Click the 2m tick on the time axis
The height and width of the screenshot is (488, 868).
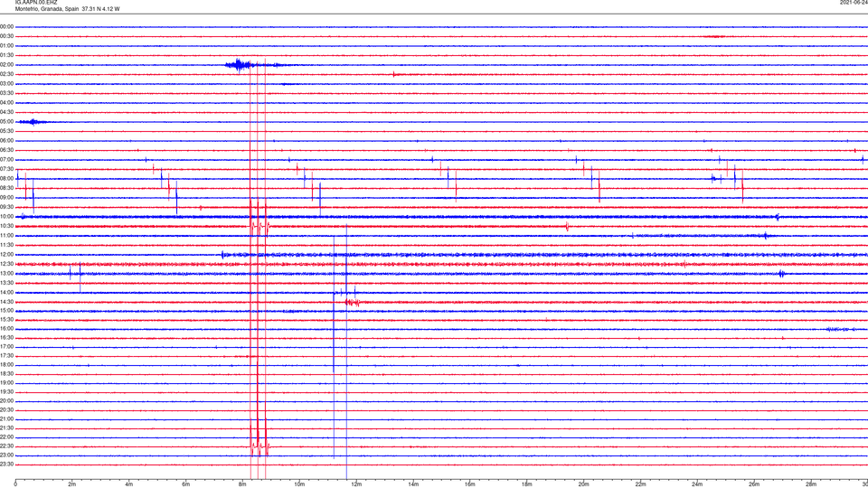coord(72,484)
